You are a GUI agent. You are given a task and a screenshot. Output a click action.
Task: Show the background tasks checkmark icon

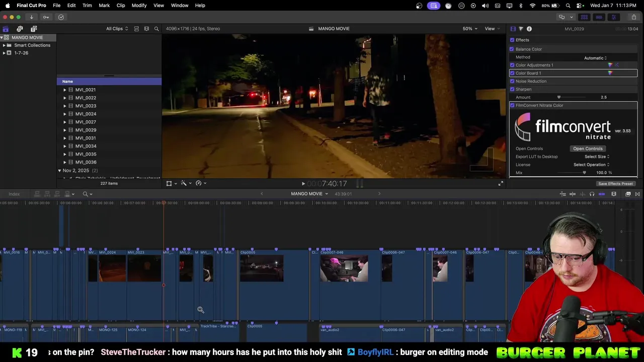click(x=61, y=17)
